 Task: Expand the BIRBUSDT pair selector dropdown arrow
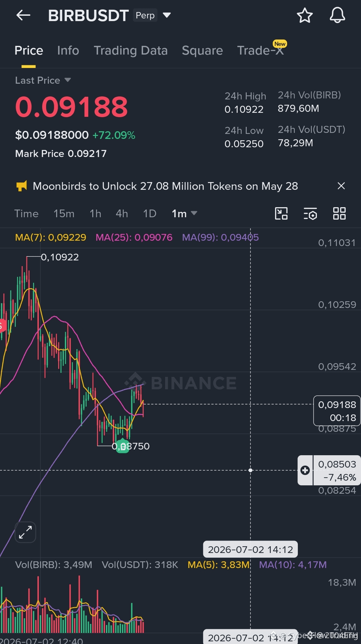[x=166, y=15]
